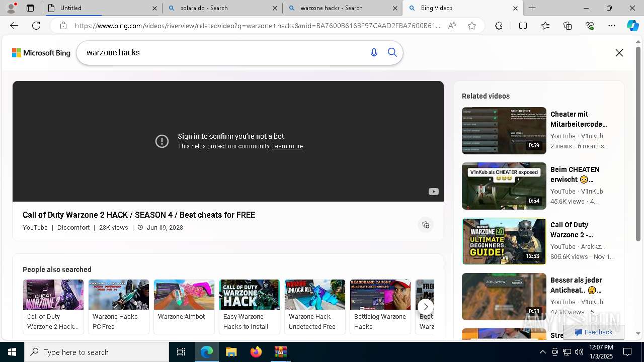Add this page to favorites star
Screen dimensions: 644x362
[x=472, y=26]
